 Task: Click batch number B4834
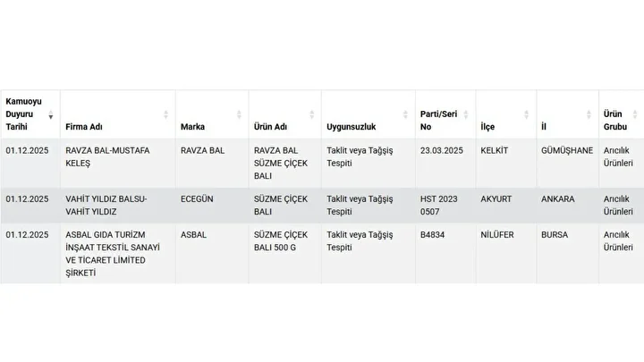434,235
